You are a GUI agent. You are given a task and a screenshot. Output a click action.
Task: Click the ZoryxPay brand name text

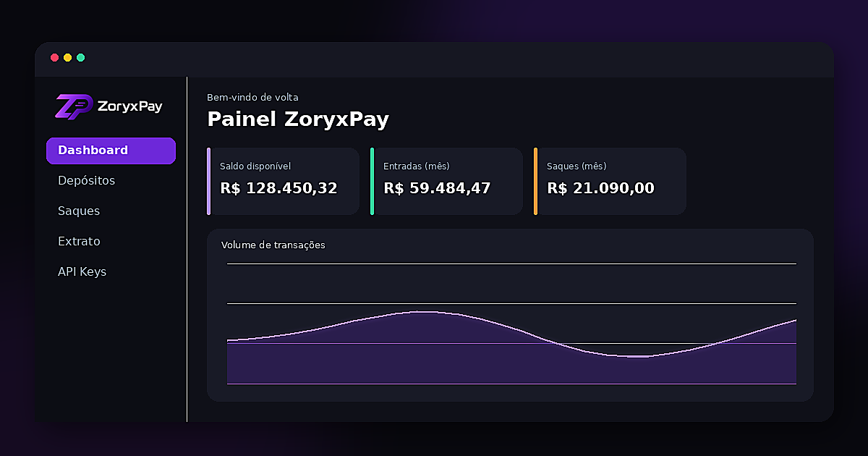[x=129, y=106]
